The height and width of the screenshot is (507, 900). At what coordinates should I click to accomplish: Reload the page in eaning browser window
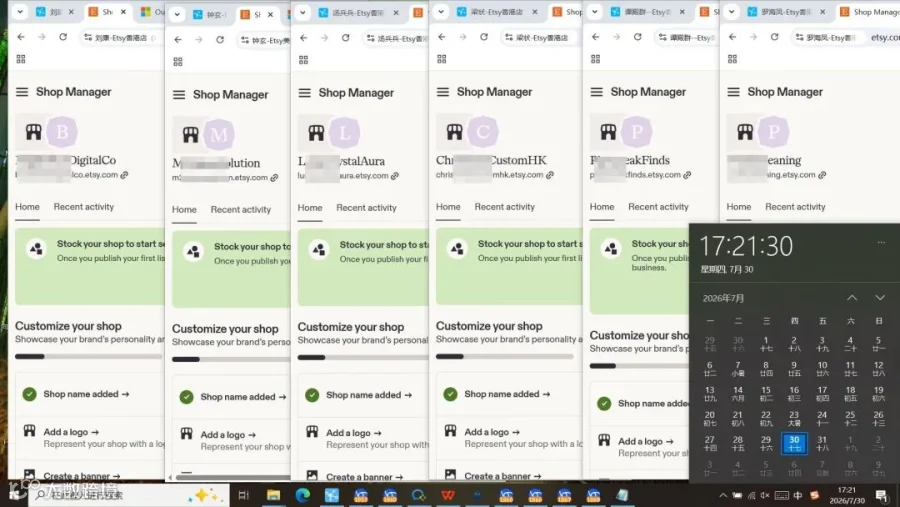pos(774,37)
